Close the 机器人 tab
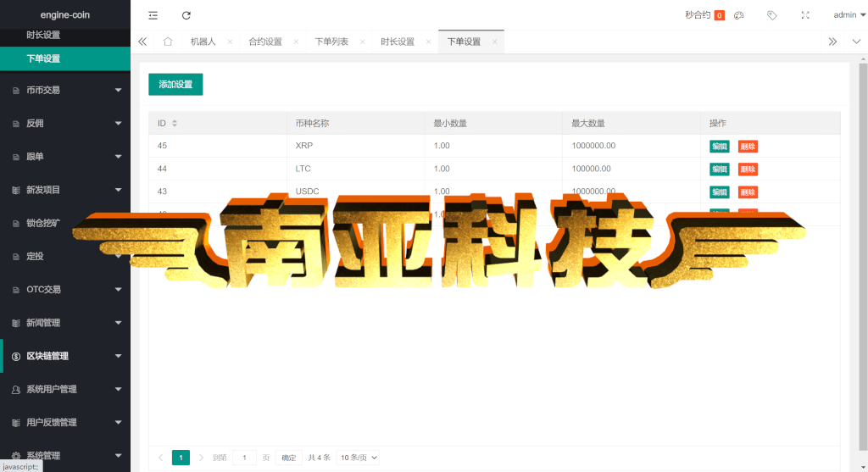 (x=230, y=42)
